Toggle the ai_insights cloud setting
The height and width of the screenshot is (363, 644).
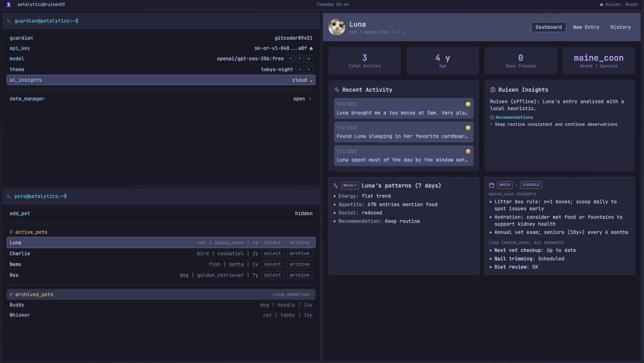pyautogui.click(x=302, y=80)
